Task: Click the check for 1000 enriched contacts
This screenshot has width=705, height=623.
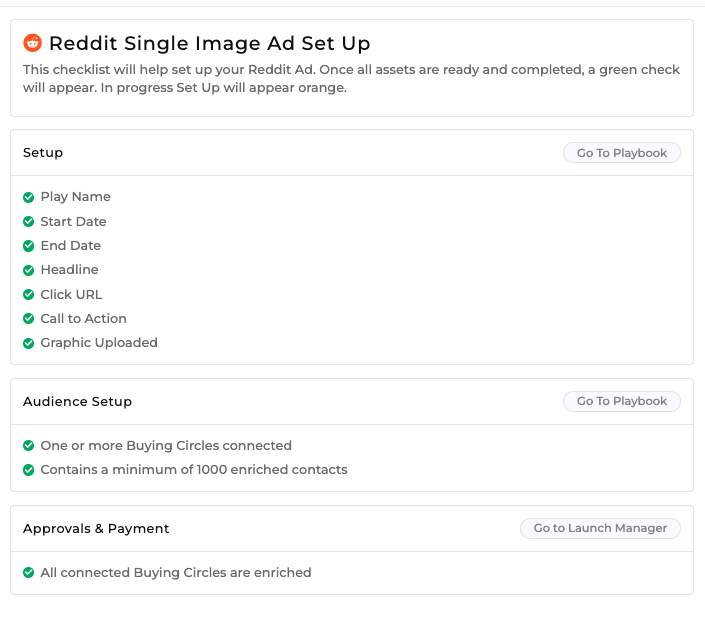Action: (x=28, y=470)
